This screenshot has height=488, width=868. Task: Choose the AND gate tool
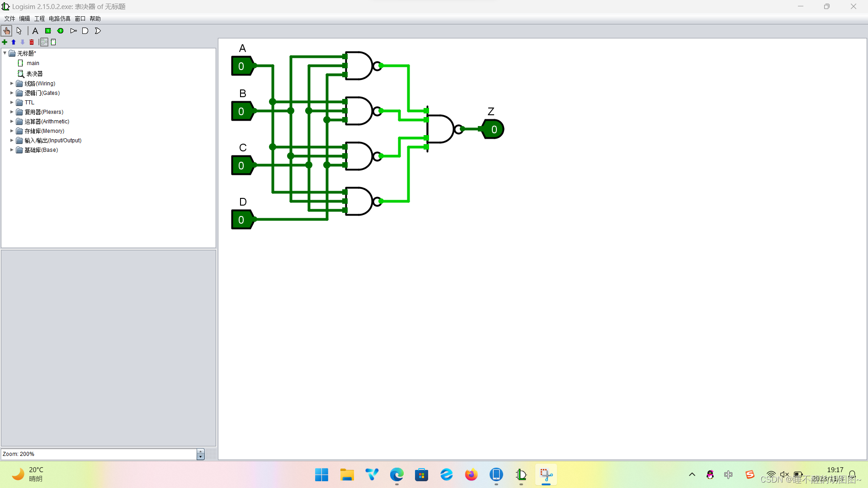tap(85, 31)
